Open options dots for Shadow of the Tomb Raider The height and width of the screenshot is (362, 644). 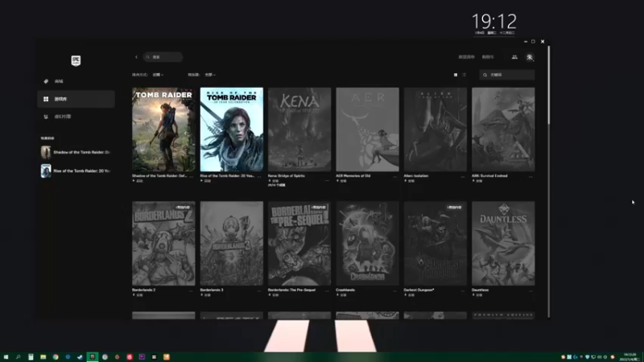pyautogui.click(x=191, y=177)
